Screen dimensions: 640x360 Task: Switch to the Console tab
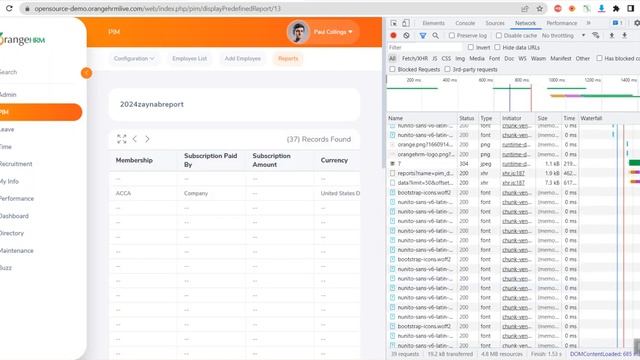click(x=465, y=23)
